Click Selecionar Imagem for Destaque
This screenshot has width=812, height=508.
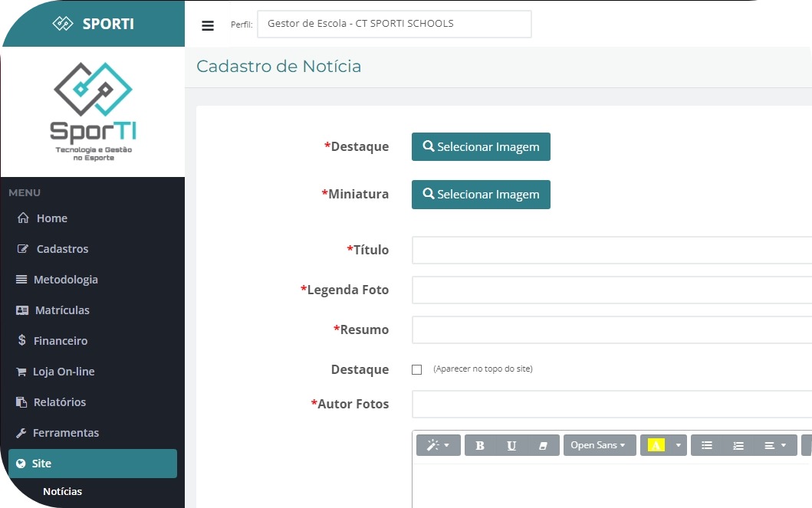point(481,147)
